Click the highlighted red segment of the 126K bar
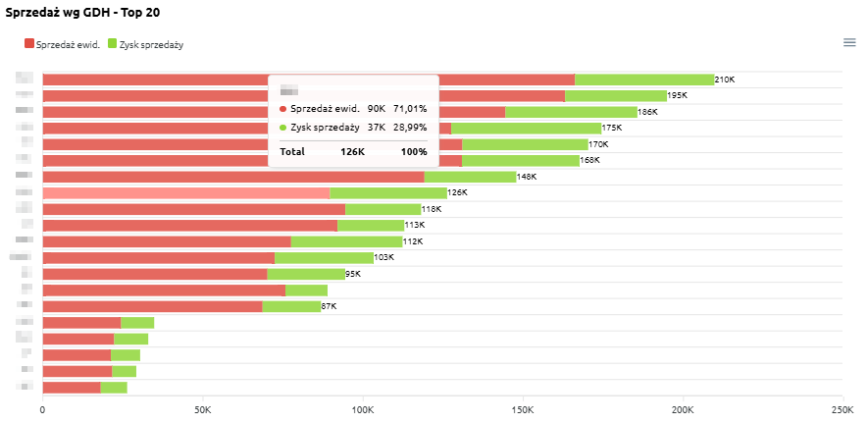The height and width of the screenshot is (423, 868). [x=186, y=193]
